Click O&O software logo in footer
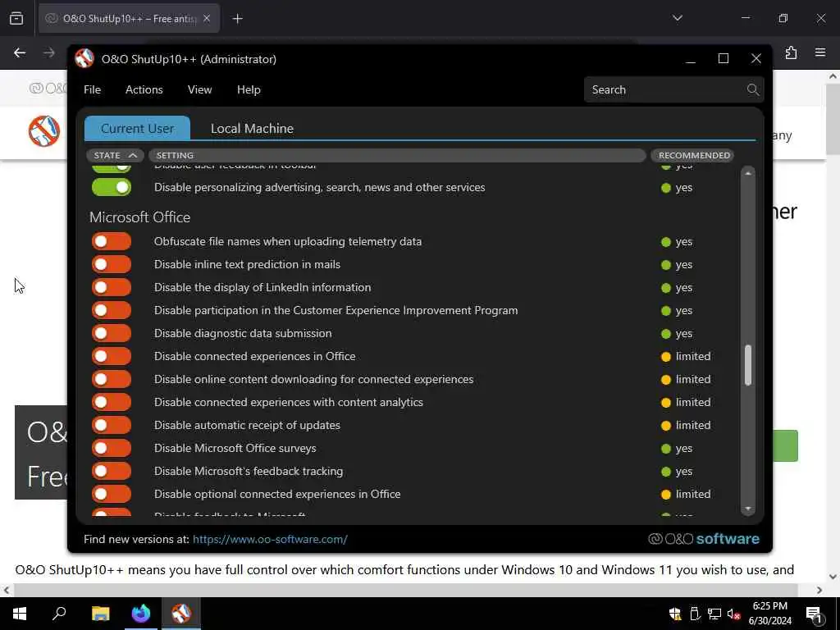This screenshot has height=630, width=840. click(x=703, y=539)
